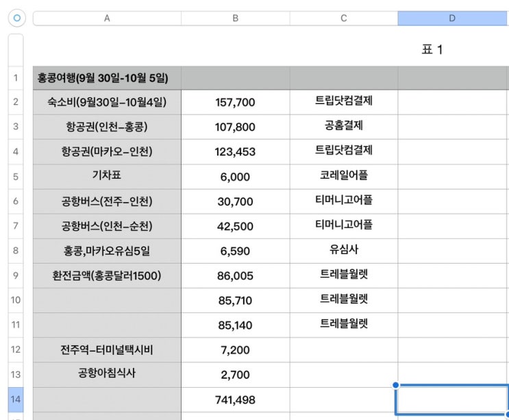Select the cell '홍콩,마카오유심5일'
Viewport: 509px width, 420px height.
tap(107, 251)
